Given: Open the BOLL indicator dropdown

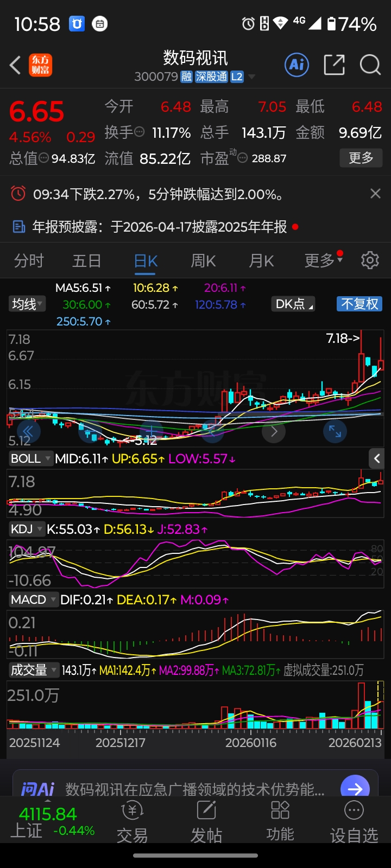Looking at the screenshot, I should pyautogui.click(x=30, y=458).
